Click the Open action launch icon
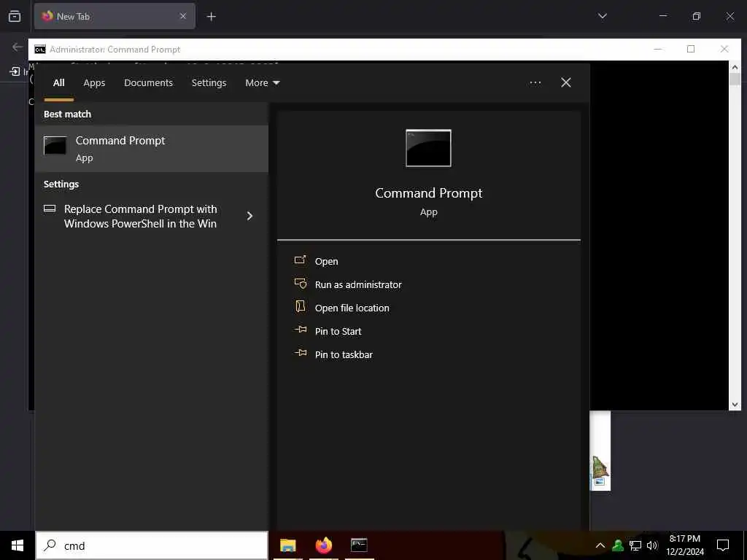747x560 pixels. point(300,260)
